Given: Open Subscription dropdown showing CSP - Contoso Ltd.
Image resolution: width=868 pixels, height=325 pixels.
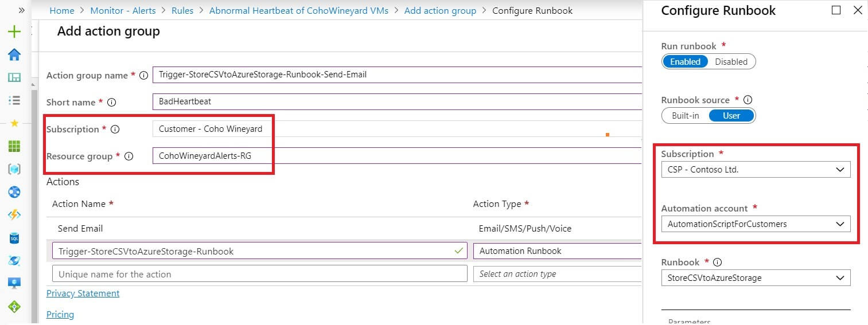Looking at the screenshot, I should click(756, 170).
